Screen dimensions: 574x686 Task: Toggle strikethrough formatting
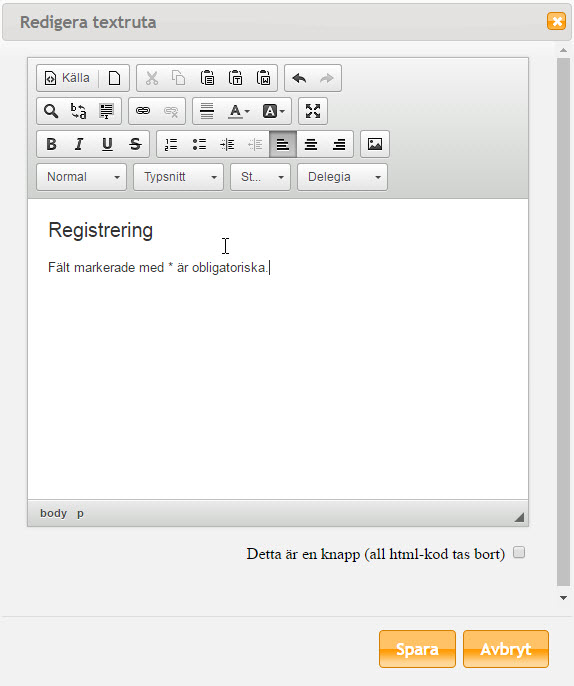click(135, 144)
